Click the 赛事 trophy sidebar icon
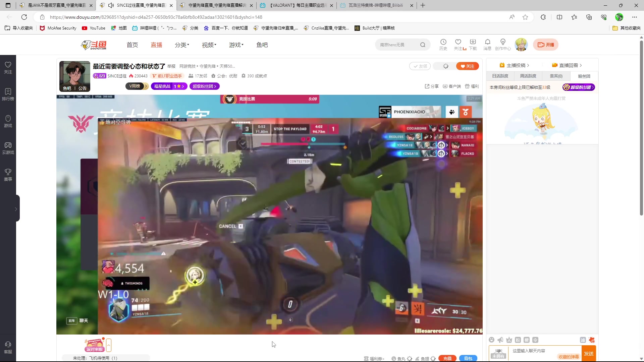Viewport: 644px width, 362px height. (x=8, y=175)
